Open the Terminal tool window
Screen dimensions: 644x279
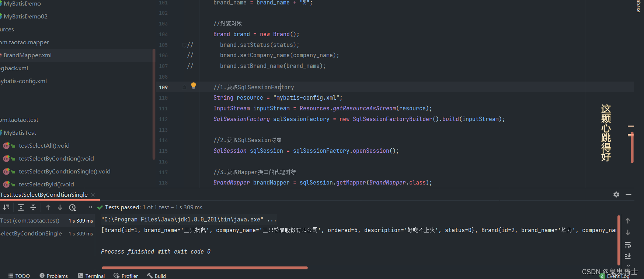tap(91, 276)
